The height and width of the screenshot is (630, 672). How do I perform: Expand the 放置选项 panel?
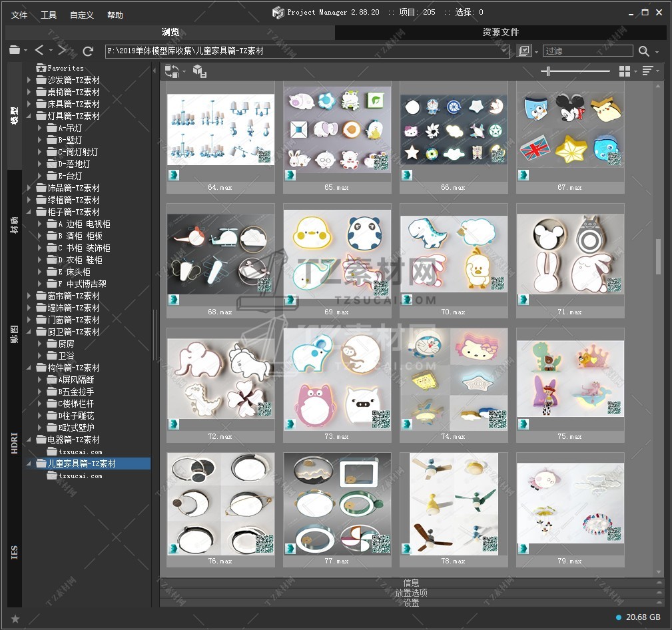pos(412,593)
